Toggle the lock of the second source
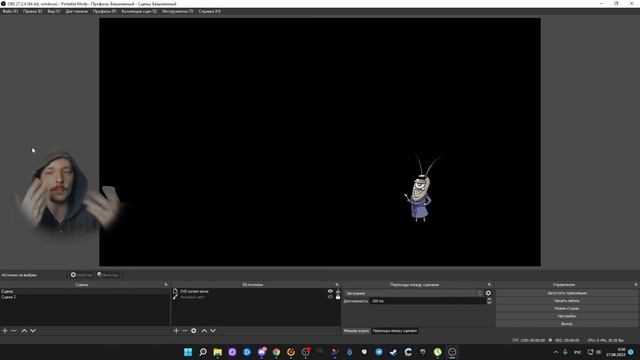This screenshot has height=360, width=640. click(338, 297)
